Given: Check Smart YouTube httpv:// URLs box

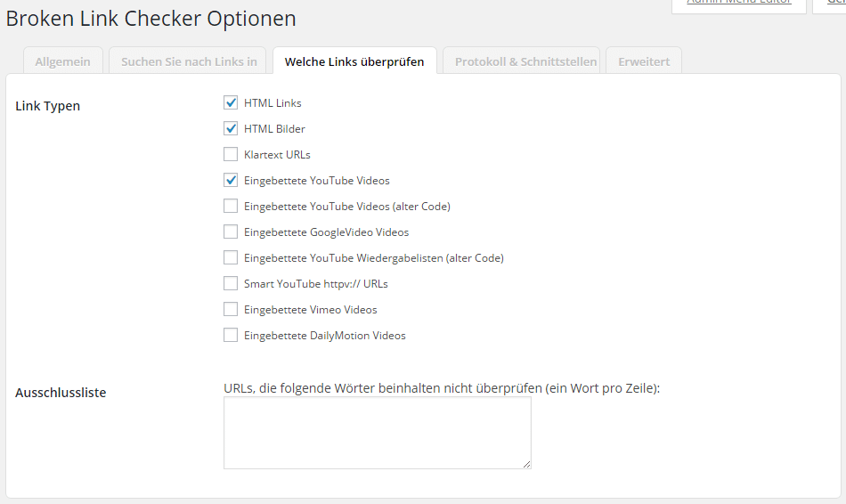Looking at the screenshot, I should point(231,284).
